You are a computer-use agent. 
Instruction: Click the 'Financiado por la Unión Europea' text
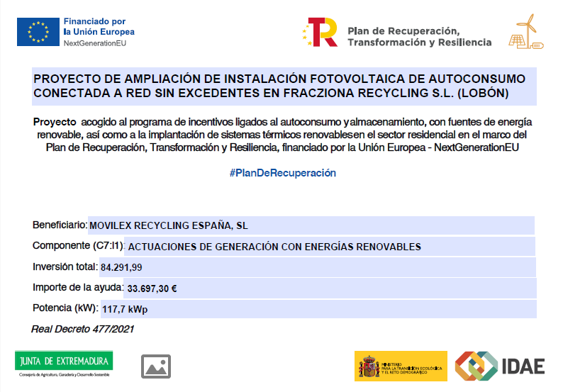[x=99, y=27]
